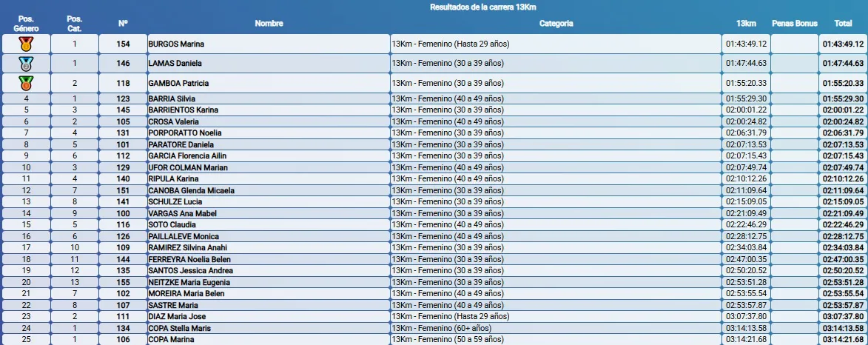Sort by the Pos. Género column header
The width and height of the screenshot is (868, 345).
pos(26,24)
